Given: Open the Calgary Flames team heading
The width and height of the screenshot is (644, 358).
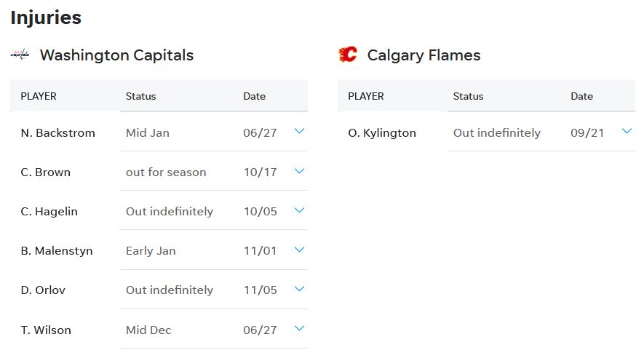Looking at the screenshot, I should coord(424,55).
